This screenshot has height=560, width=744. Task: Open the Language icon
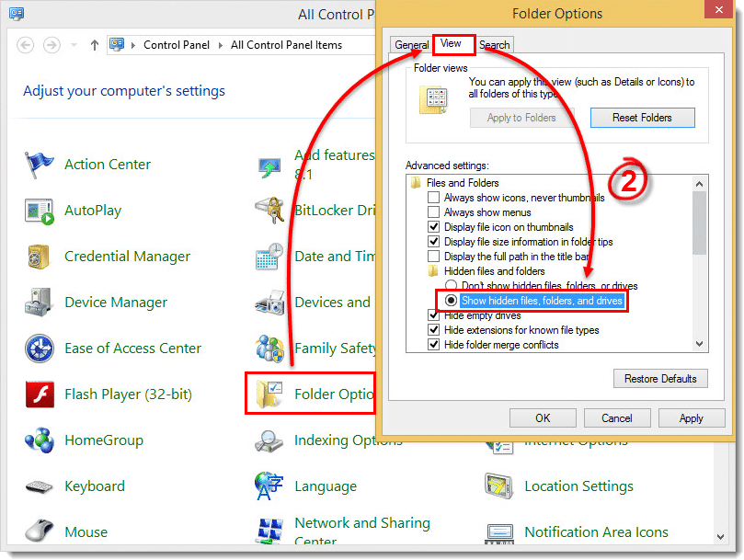(x=269, y=486)
